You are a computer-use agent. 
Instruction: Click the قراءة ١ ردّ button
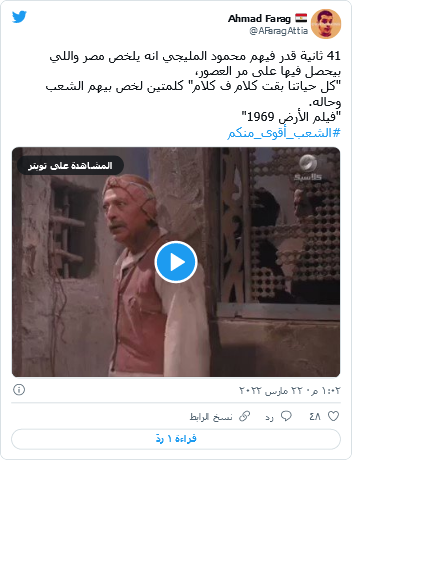(x=176, y=439)
